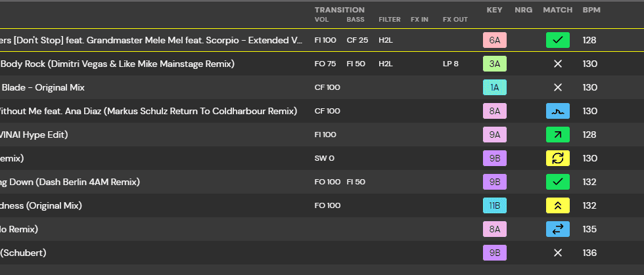Click the X match icon on Schubert row
The image size is (644, 275).
557,253
